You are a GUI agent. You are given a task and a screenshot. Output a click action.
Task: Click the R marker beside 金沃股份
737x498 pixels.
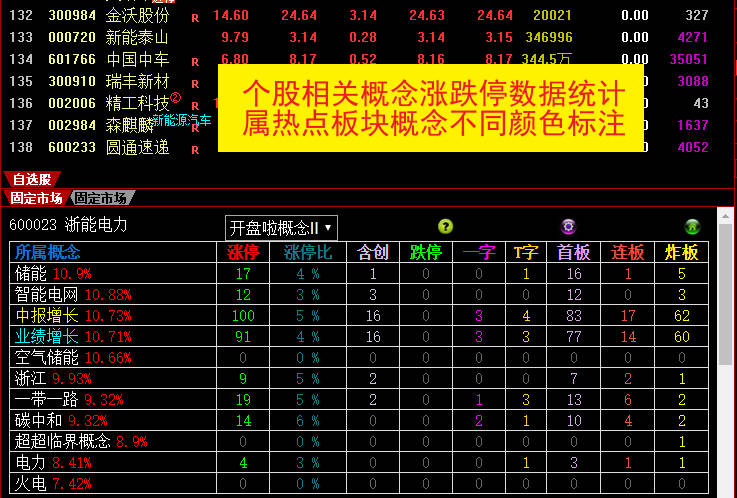tap(195, 17)
